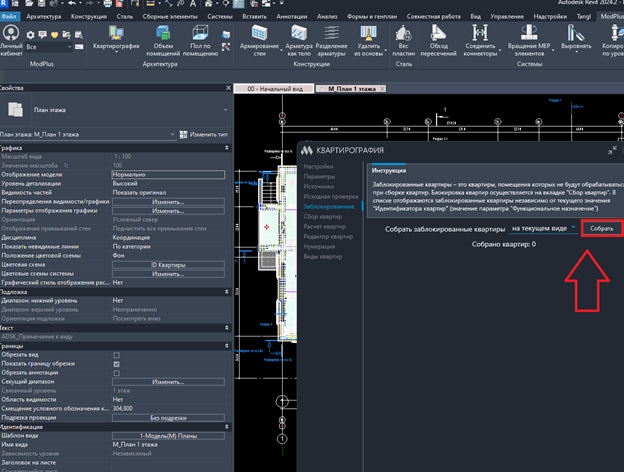Image resolution: width=624 pixels, height=472 pixels.
Task: Uncheck Показать границу обрезки
Action: (x=116, y=364)
